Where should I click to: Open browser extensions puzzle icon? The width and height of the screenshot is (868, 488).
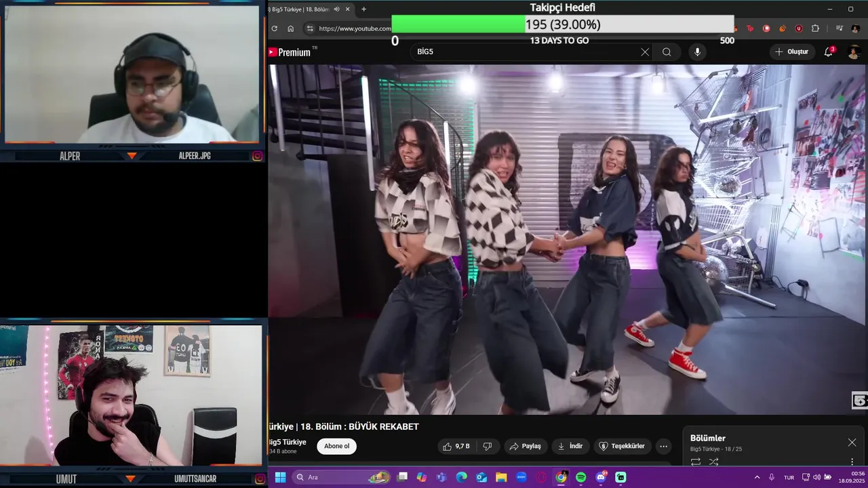click(815, 28)
